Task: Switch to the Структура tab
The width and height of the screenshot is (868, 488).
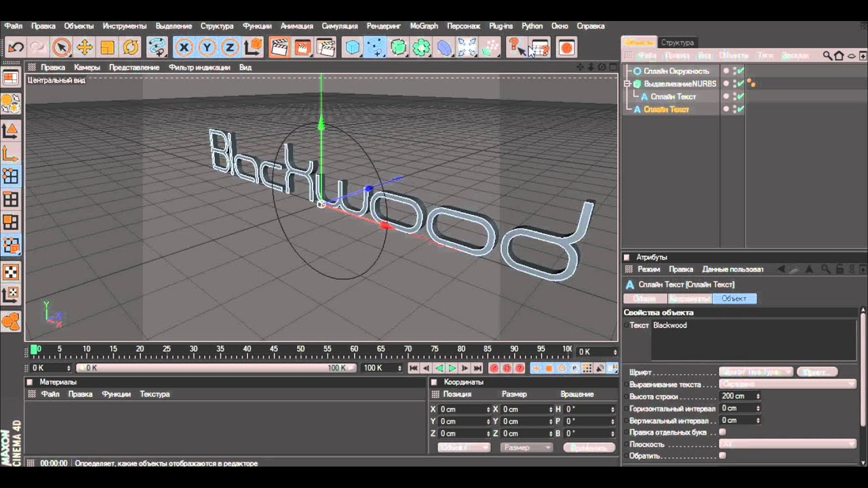Action: click(677, 42)
